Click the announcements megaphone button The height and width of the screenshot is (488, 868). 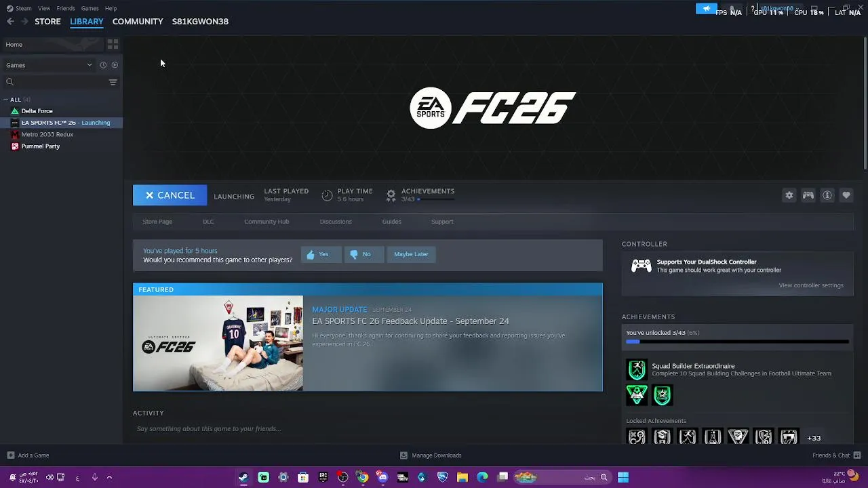706,9
